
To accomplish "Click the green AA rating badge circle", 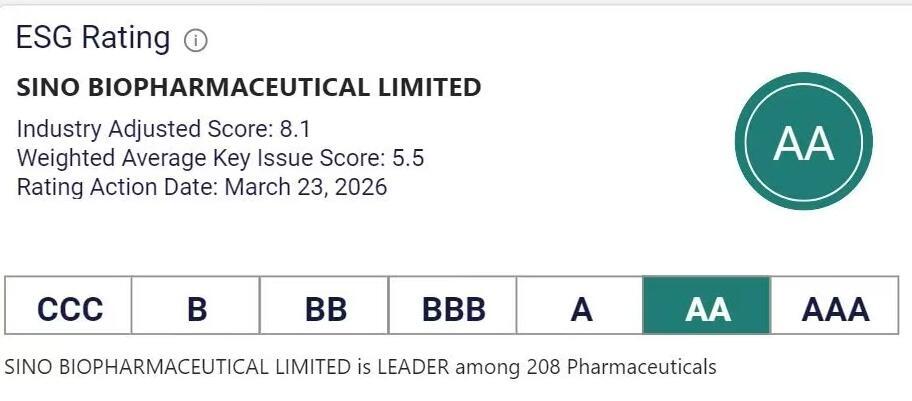I will (x=803, y=142).
